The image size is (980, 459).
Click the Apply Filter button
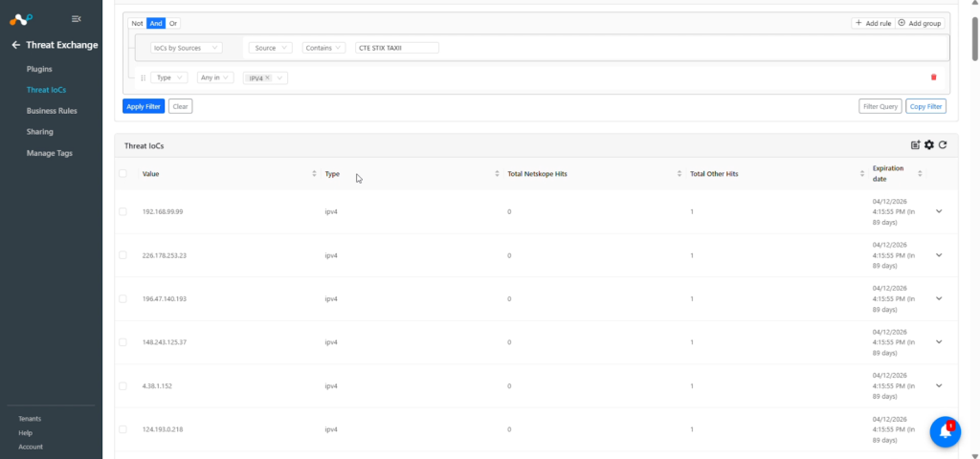click(144, 106)
